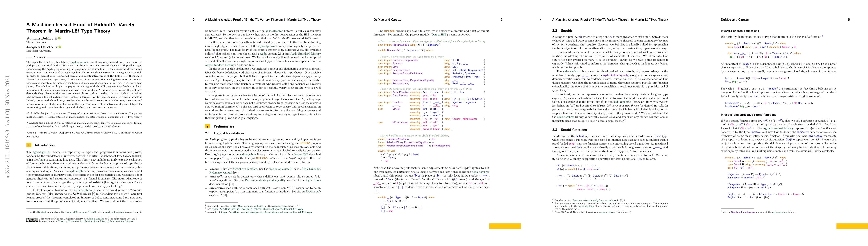Click William DeMeo's email envelope icon
The height and width of the screenshot is (246, 868).
[x=56, y=39]
